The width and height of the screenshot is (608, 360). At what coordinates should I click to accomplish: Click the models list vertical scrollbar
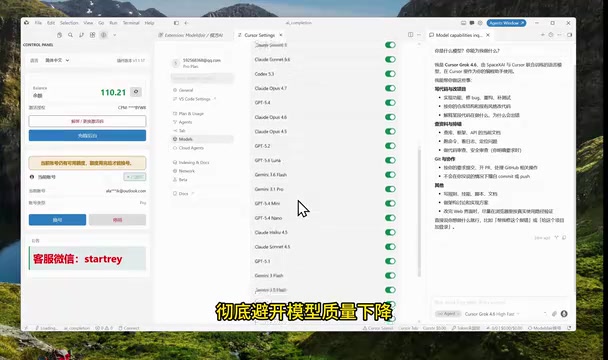419,212
